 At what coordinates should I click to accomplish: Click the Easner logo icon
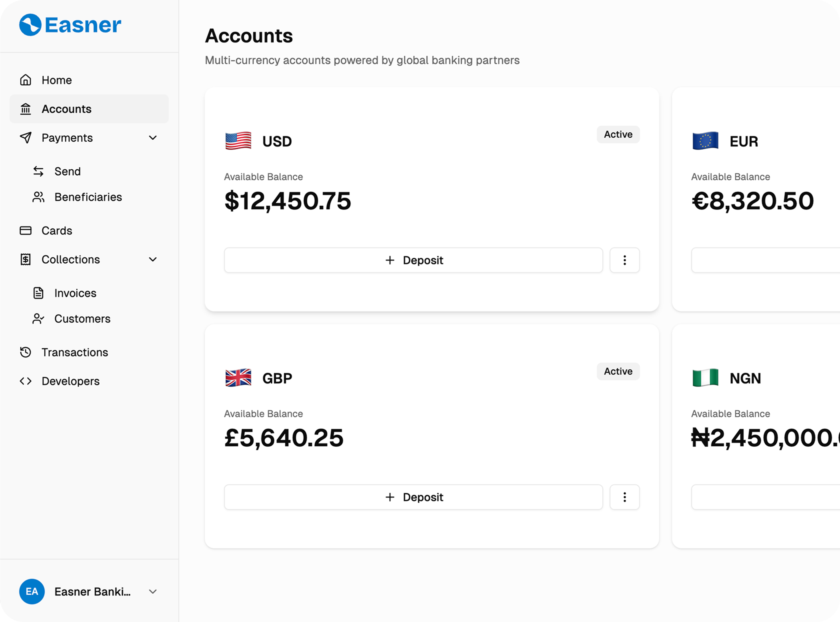(30, 25)
